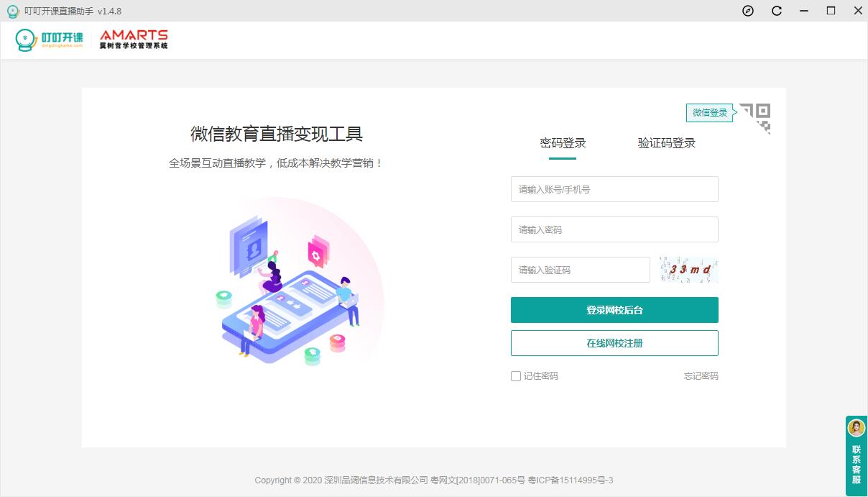The image size is (868, 497).
Task: Enable the 记住密码 remember password checkbox
Action: pyautogui.click(x=515, y=375)
